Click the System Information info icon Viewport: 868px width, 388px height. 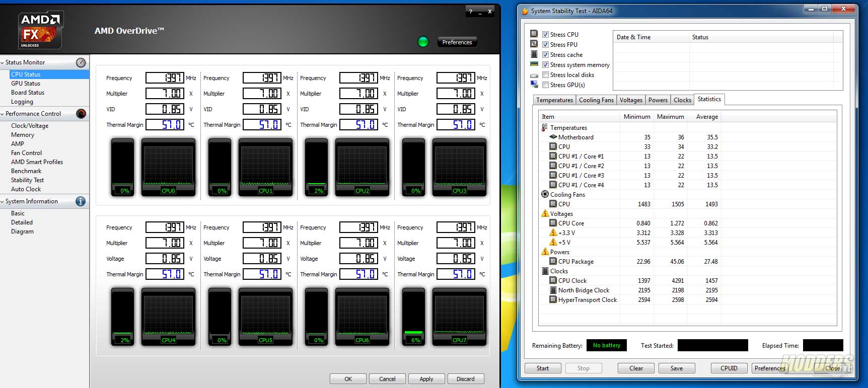click(x=81, y=201)
